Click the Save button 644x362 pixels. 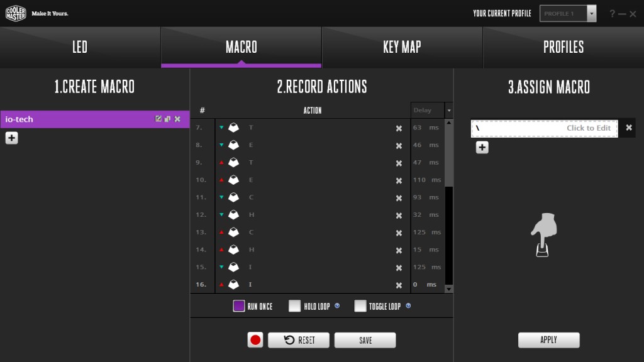coord(365,340)
